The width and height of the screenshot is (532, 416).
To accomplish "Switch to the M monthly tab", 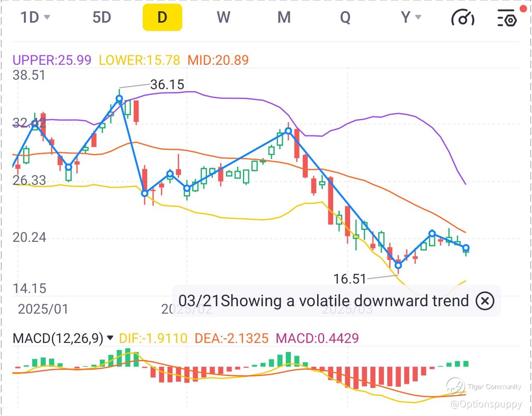I will coord(284,17).
